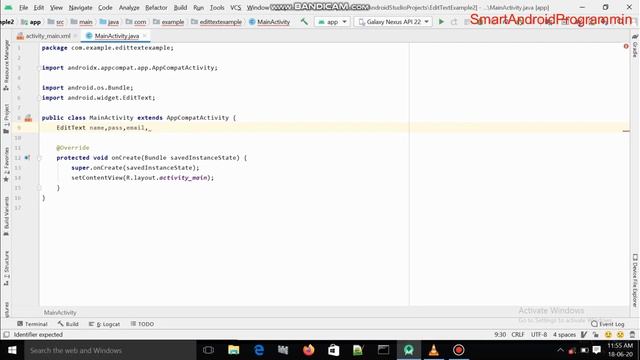Show hidden system tray icons

tap(560, 350)
